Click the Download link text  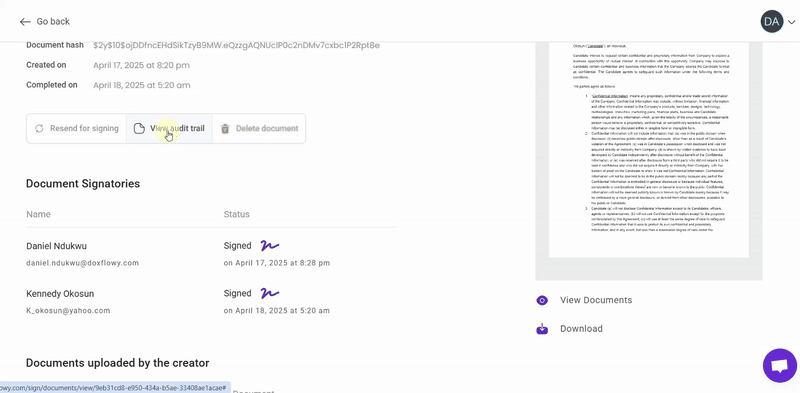click(581, 329)
